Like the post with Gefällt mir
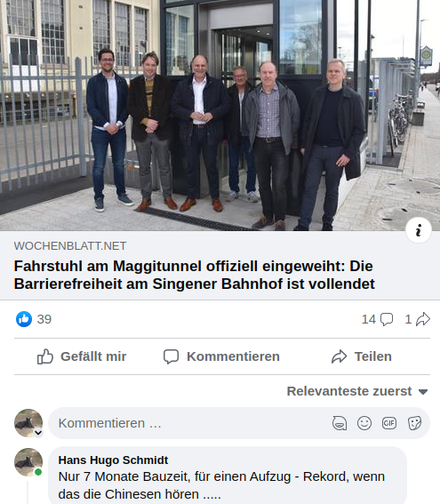This screenshot has width=440, height=504. [82, 356]
